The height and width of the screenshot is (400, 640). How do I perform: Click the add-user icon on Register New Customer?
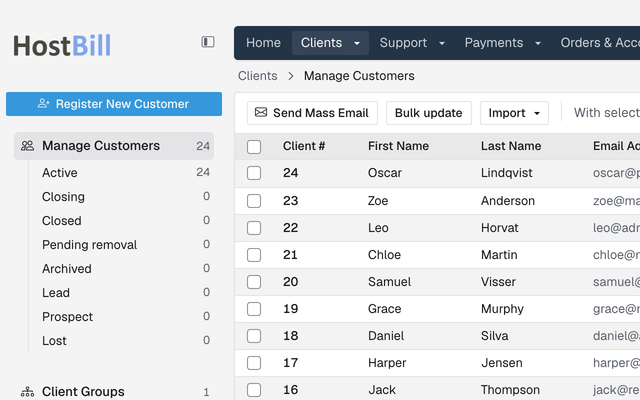coord(44,104)
